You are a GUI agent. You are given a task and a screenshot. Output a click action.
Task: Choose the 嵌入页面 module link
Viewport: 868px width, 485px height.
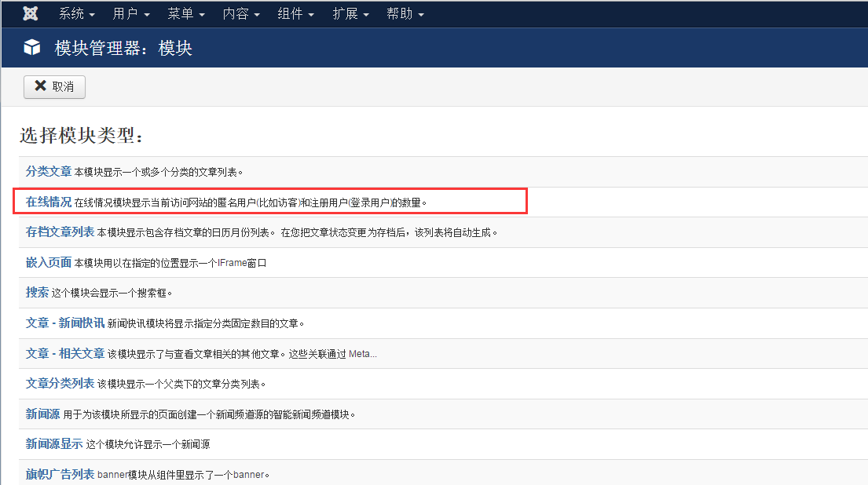[49, 262]
